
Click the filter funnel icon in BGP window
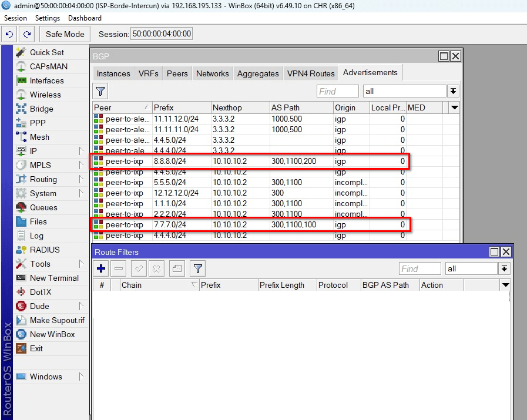pyautogui.click(x=101, y=91)
